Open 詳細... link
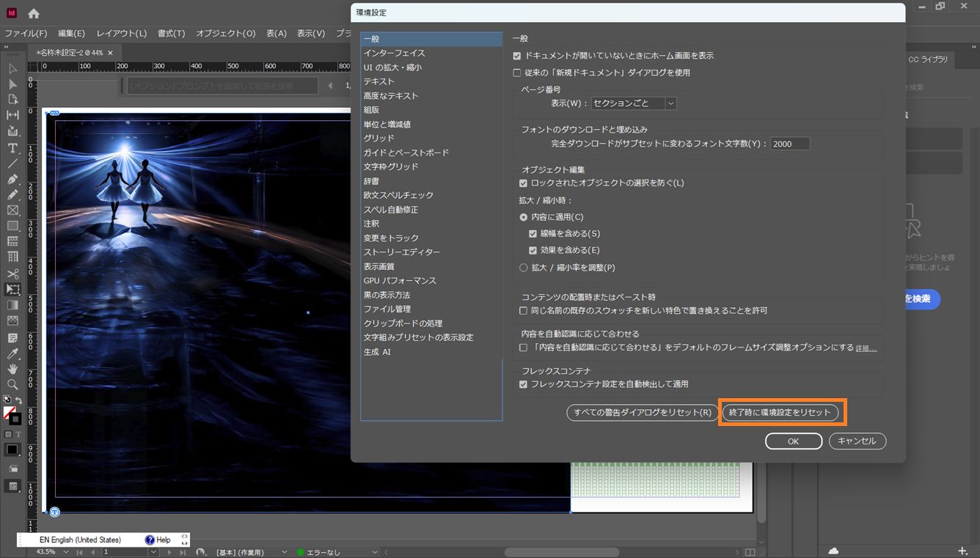 866,348
